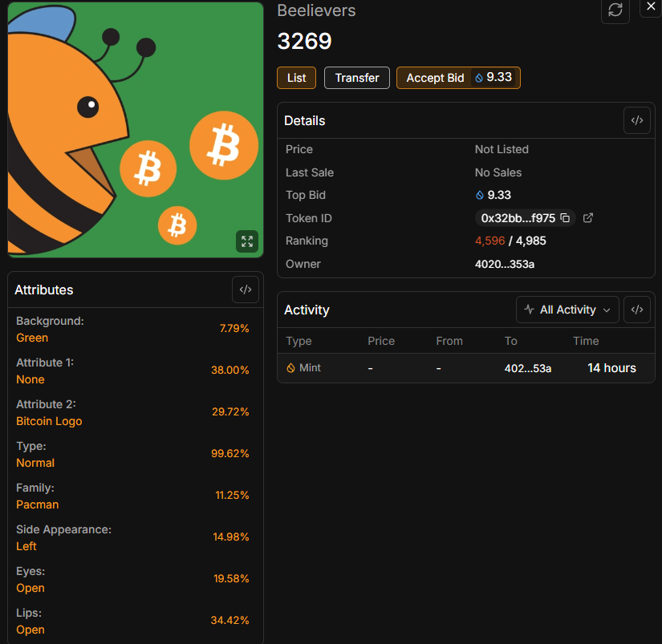Click the List button
662x644 pixels.
click(x=296, y=78)
